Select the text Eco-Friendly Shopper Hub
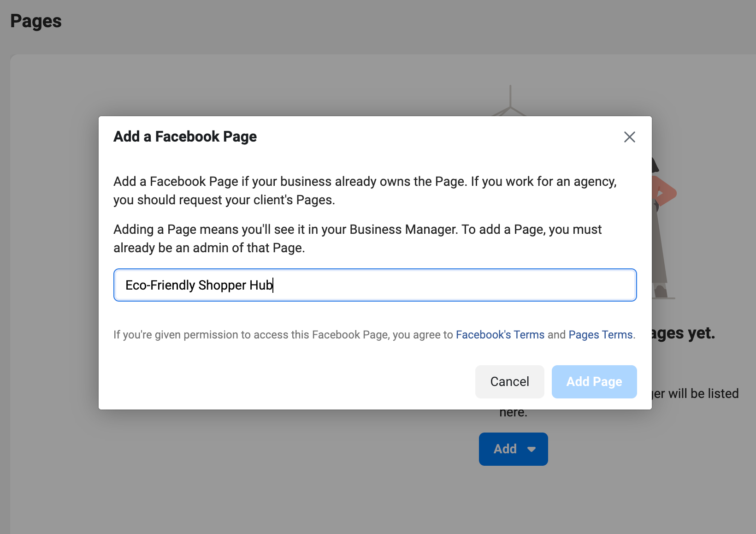Image resolution: width=756 pixels, height=534 pixels. [x=199, y=285]
